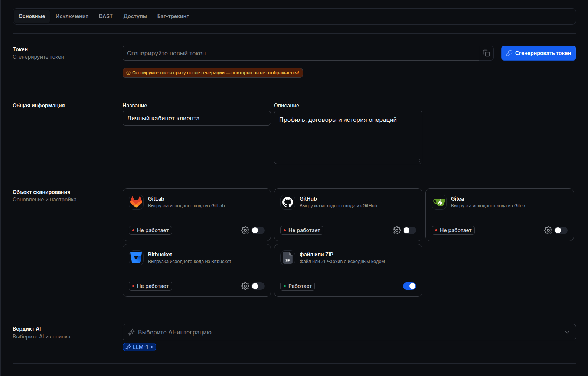Click the warning icon in the token alert
Viewport: 588px width, 376px height.
pos(128,73)
